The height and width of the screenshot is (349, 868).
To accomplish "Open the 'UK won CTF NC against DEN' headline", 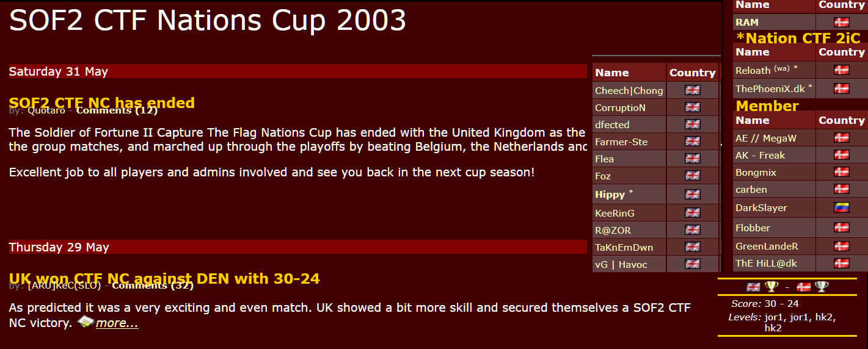I will click(x=164, y=278).
